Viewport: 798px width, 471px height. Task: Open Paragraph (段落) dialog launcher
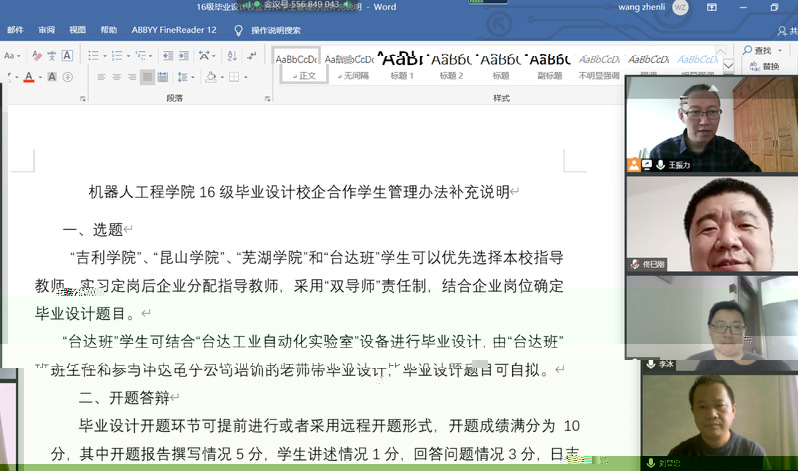(267, 99)
